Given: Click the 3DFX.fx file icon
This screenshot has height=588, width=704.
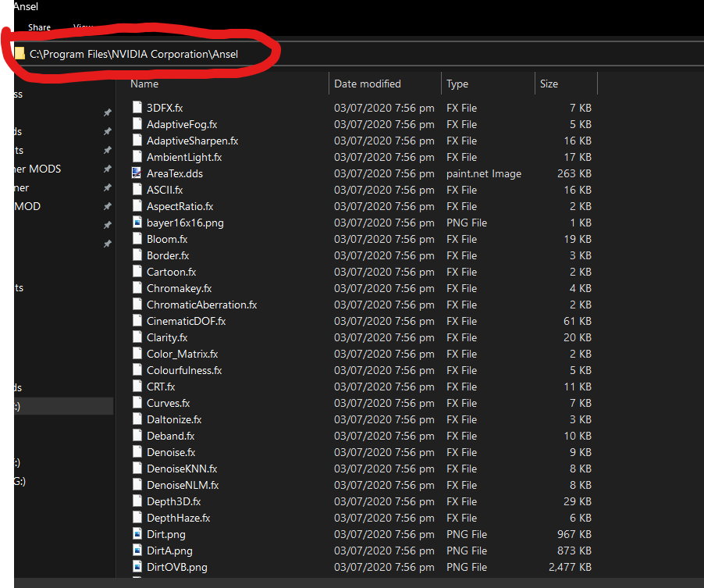Looking at the screenshot, I should coord(137,107).
